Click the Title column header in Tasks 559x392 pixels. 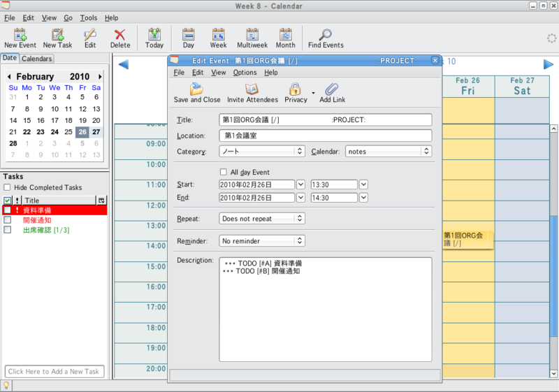click(x=59, y=201)
